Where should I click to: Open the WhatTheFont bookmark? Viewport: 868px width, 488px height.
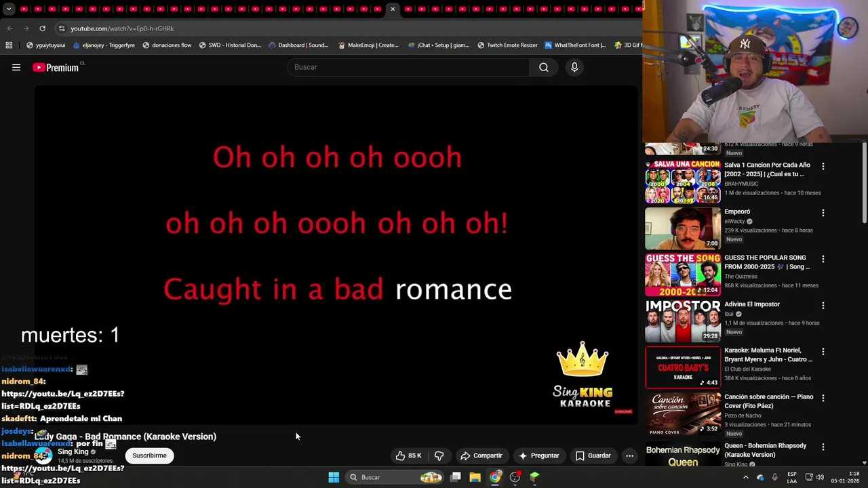[575, 45]
